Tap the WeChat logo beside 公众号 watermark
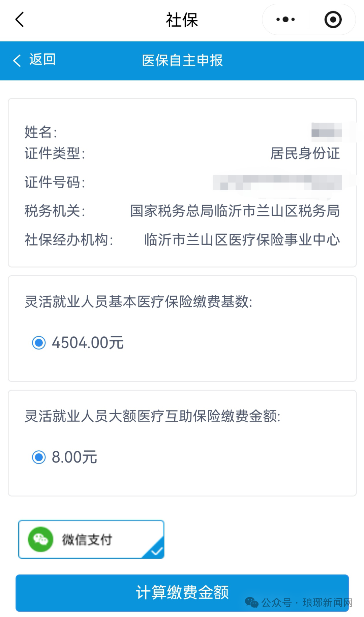Image resolution: width=364 pixels, height=617 pixels. click(251, 602)
